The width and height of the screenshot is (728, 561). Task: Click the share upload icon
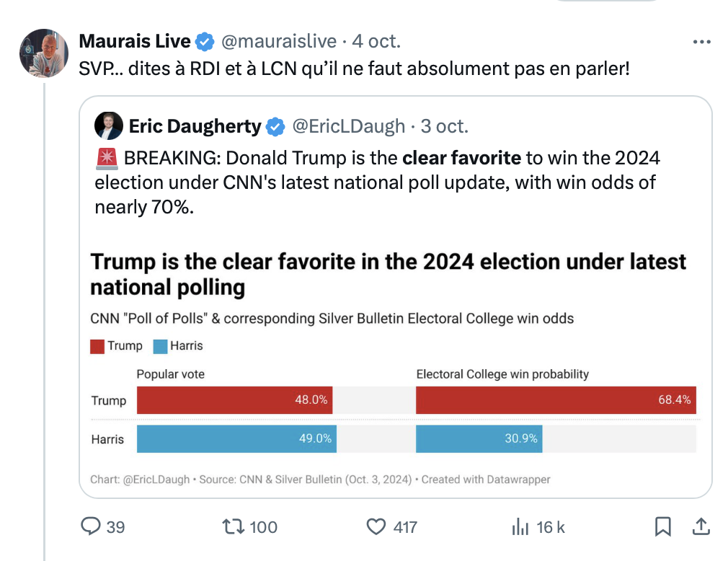tap(701, 526)
